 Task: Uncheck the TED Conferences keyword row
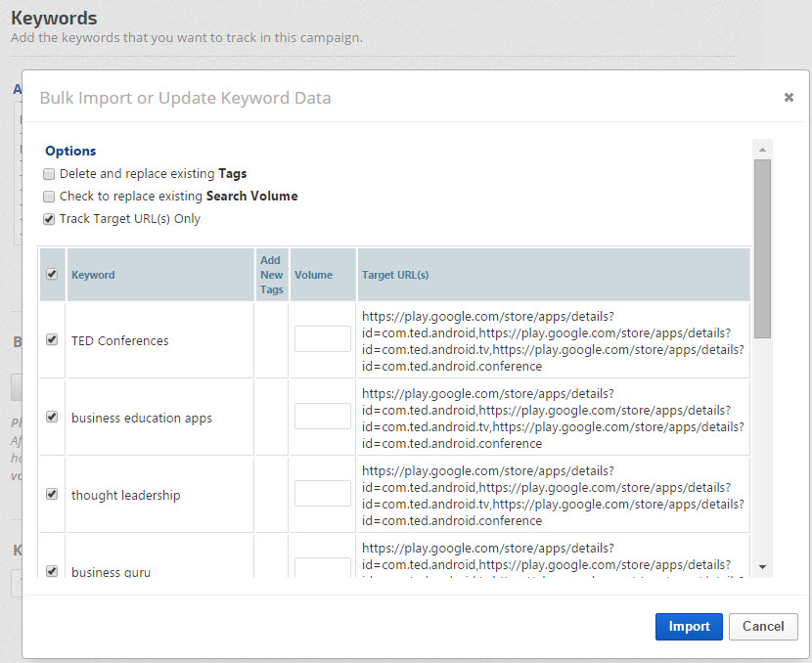(52, 340)
